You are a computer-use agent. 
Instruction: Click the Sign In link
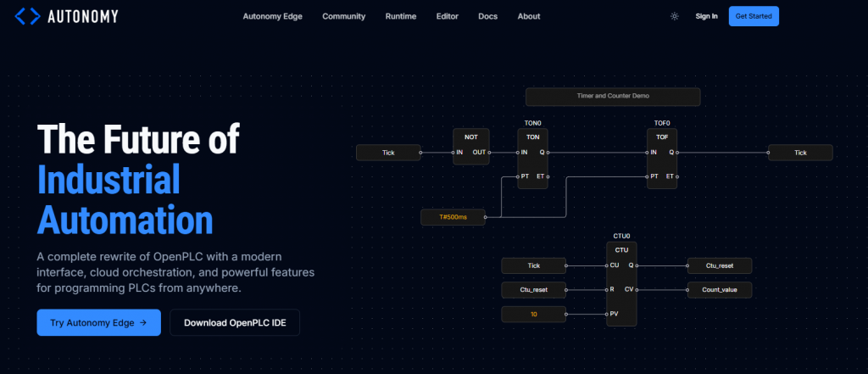click(706, 16)
